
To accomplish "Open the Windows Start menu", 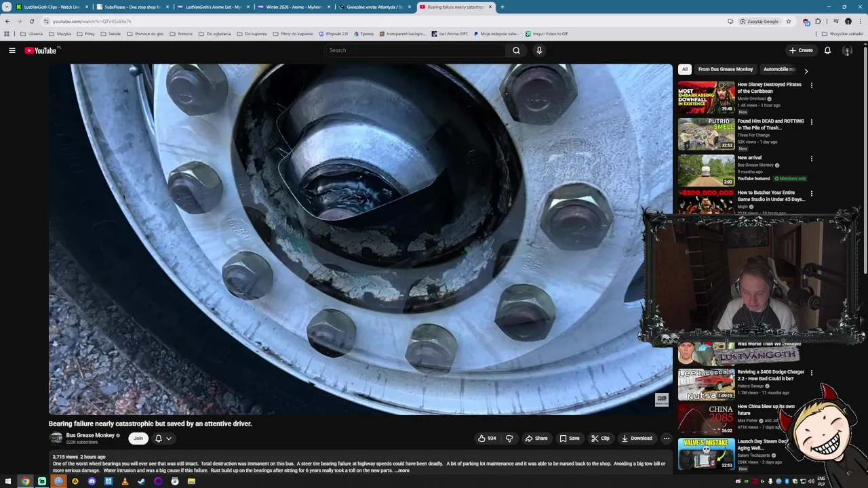I will pos(8,481).
